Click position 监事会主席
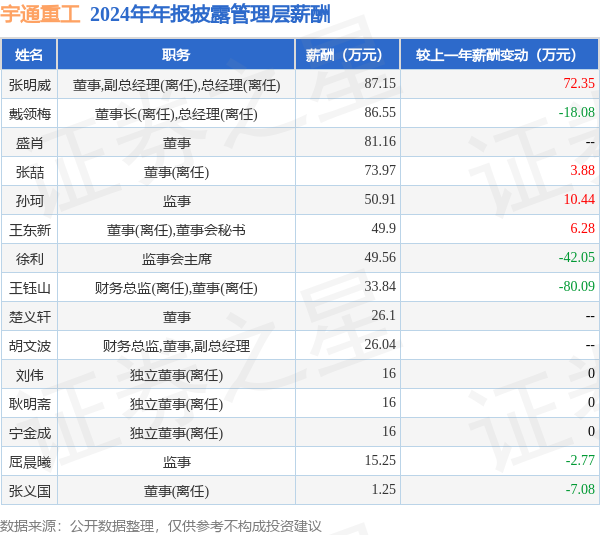The image size is (600, 535). 176,259
